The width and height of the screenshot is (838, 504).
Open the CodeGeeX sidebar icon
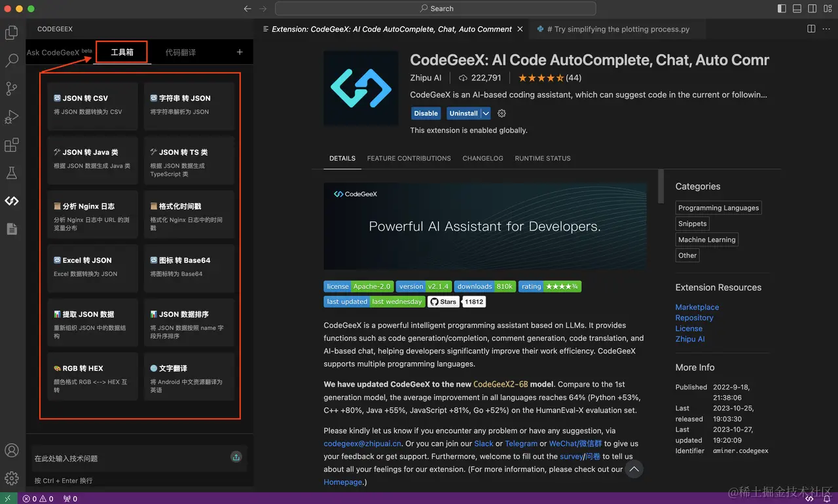(12, 201)
